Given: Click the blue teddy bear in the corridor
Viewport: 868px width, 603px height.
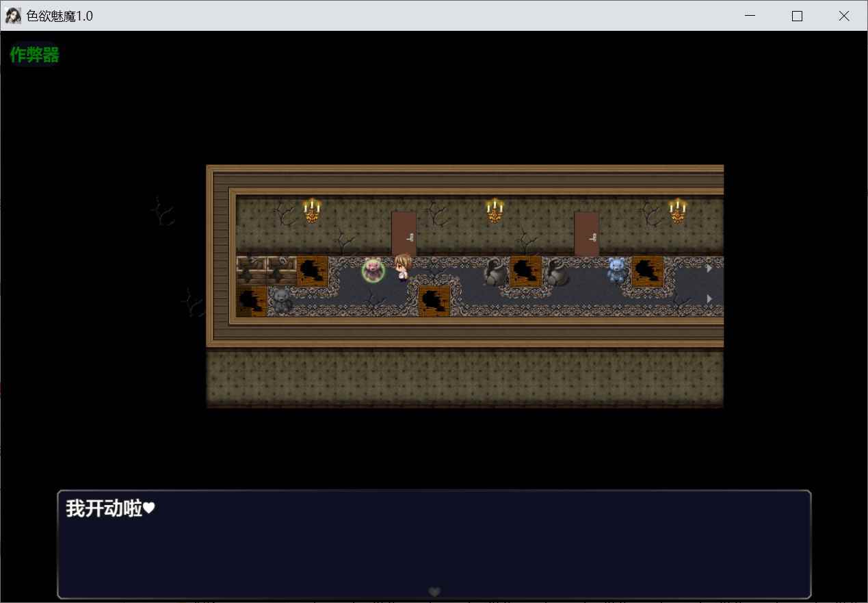Looking at the screenshot, I should pyautogui.click(x=616, y=270).
